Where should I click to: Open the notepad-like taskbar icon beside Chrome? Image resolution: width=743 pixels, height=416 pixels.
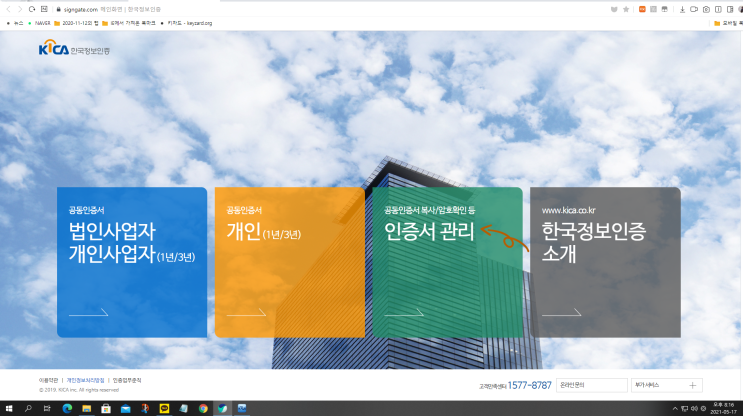183,408
